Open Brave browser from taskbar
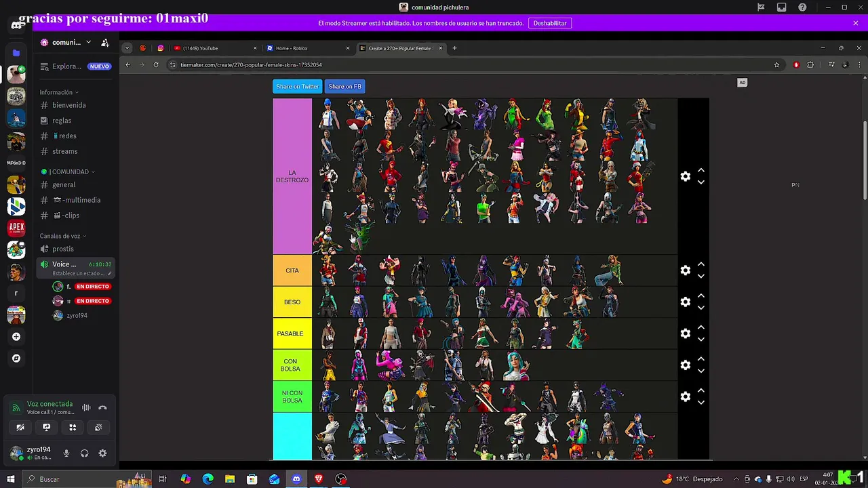Screen dimensions: 868x488 click(319, 479)
